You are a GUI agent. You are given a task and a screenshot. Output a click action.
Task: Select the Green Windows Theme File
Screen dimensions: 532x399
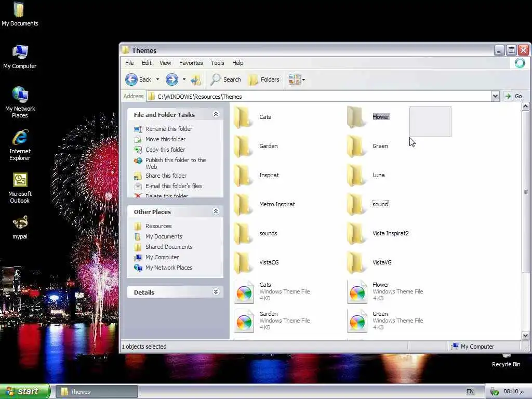[x=385, y=321]
